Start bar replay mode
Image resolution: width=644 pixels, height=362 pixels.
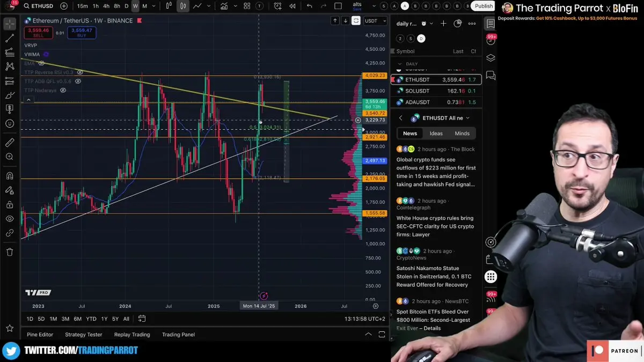292,6
